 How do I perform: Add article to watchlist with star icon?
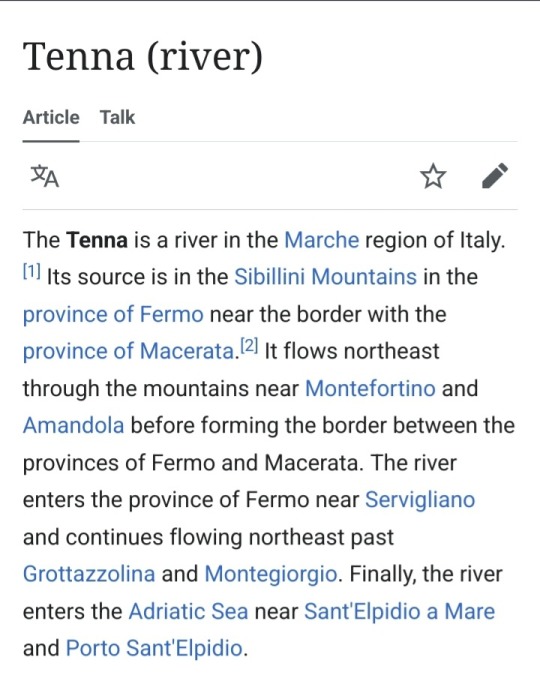[433, 176]
